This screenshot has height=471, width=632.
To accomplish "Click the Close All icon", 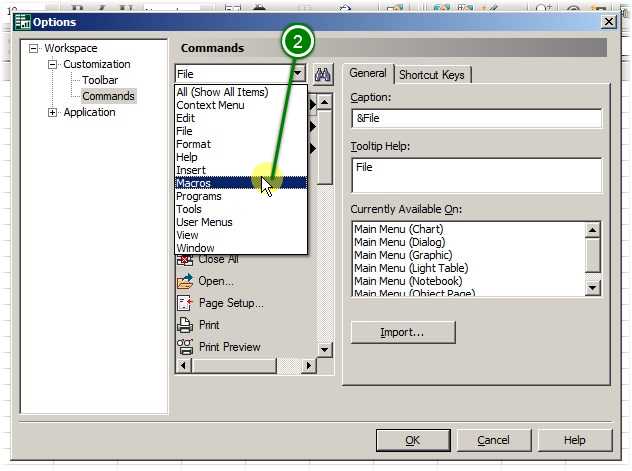I will click(x=185, y=259).
